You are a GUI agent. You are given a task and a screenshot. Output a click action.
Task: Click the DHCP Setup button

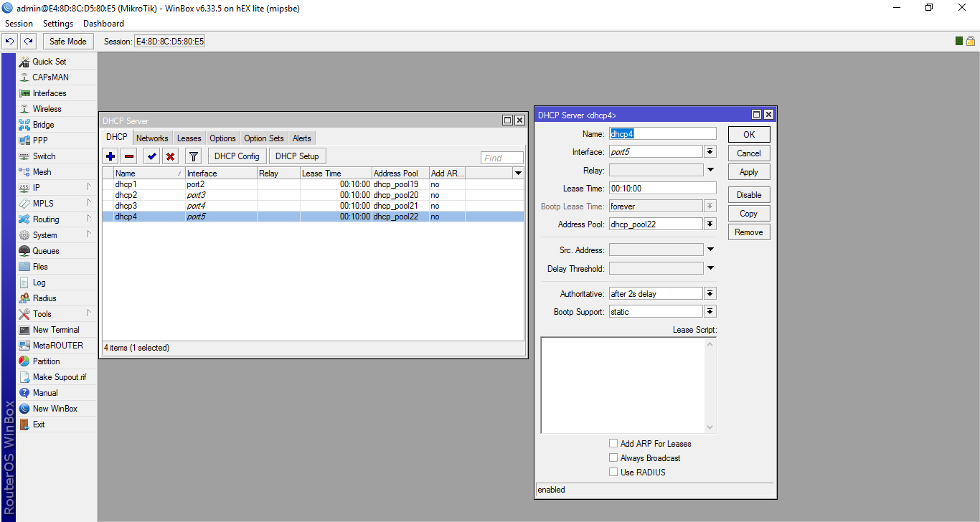coord(297,156)
